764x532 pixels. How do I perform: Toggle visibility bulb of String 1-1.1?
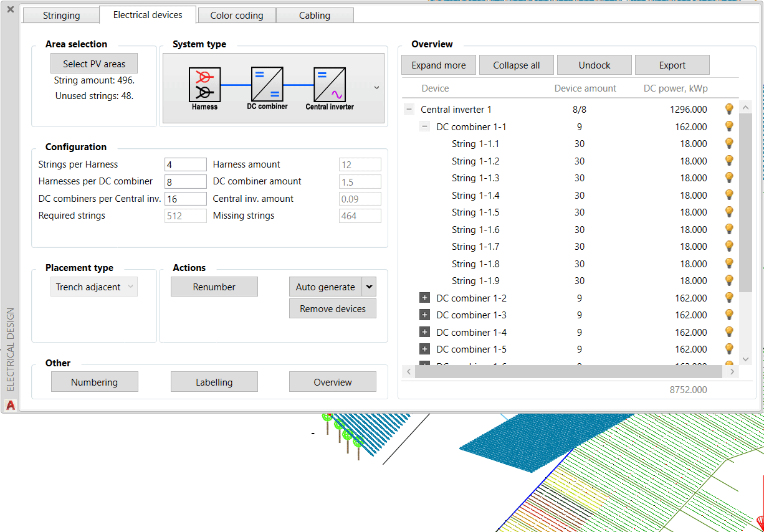point(729,143)
